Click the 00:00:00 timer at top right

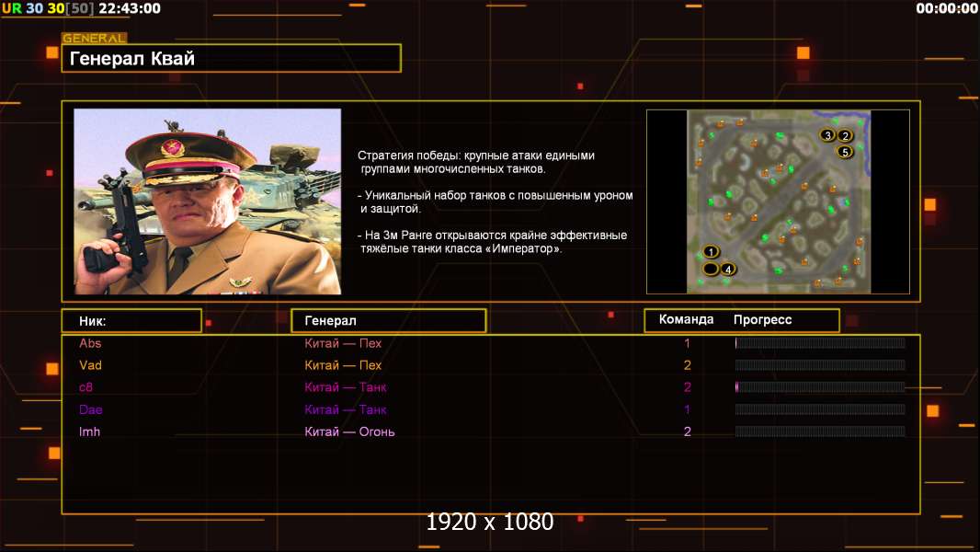pos(946,8)
